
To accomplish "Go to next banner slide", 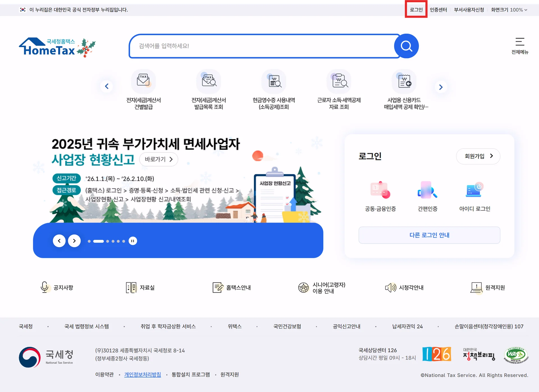I will click(x=74, y=241).
